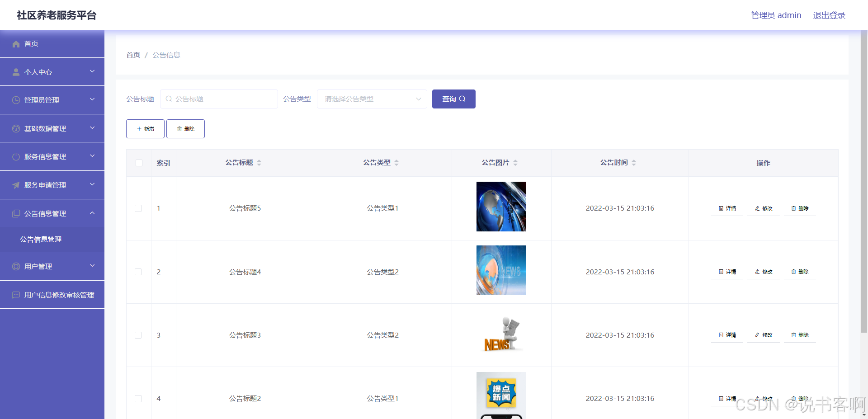The width and height of the screenshot is (868, 419).
Task: Click the 查询 query button
Action: click(x=453, y=99)
